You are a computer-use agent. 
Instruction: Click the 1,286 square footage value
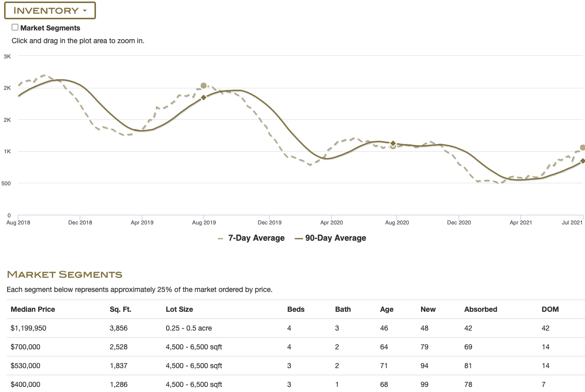(x=119, y=384)
